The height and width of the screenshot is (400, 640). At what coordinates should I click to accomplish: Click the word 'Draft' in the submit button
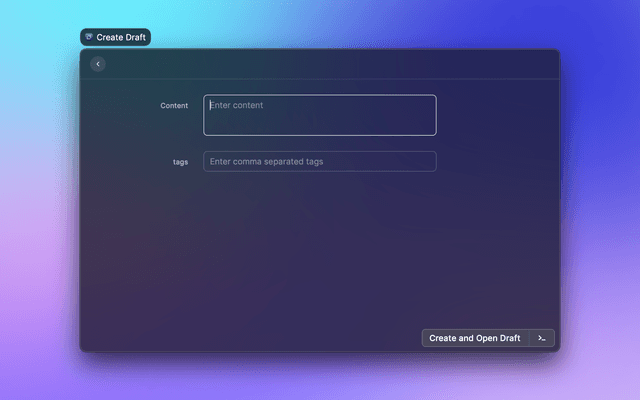click(508, 338)
